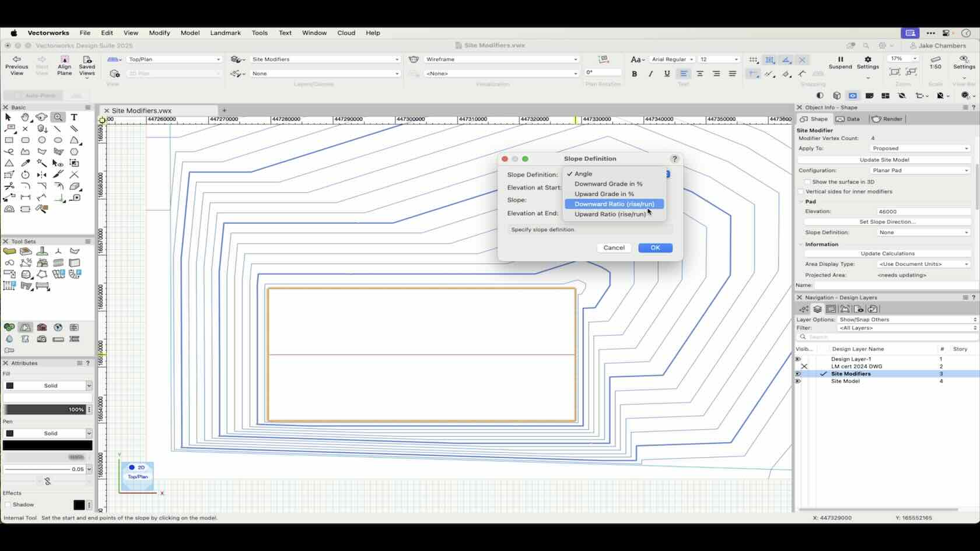Select the Downward Ratio (rise/run) slope option
Screen dimensions: 980x551
(x=613, y=204)
